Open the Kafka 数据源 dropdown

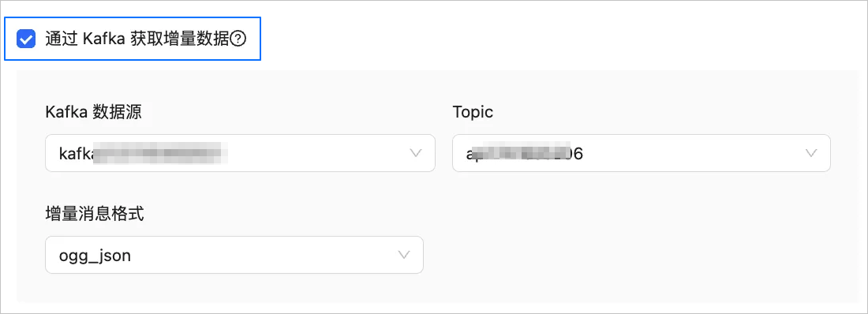[x=240, y=153]
